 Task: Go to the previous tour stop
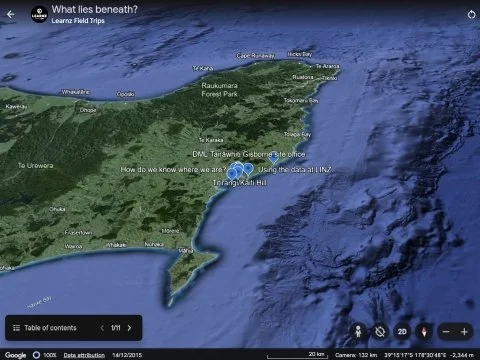pyautogui.click(x=102, y=328)
